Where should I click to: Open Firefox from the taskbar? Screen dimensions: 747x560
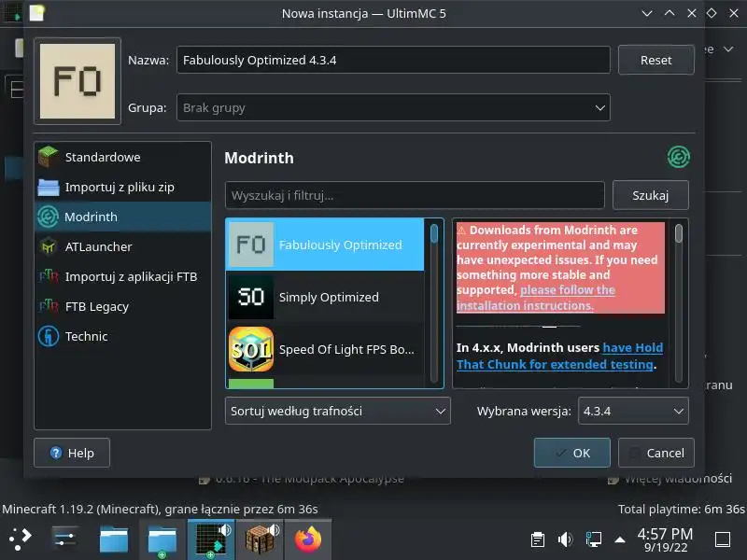pyautogui.click(x=308, y=539)
